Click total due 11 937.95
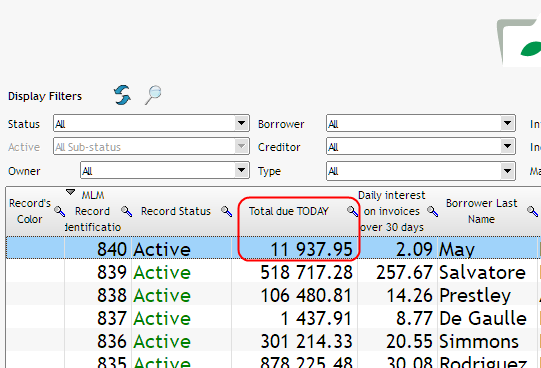Image resolution: width=541 pixels, height=368 pixels. [311, 249]
